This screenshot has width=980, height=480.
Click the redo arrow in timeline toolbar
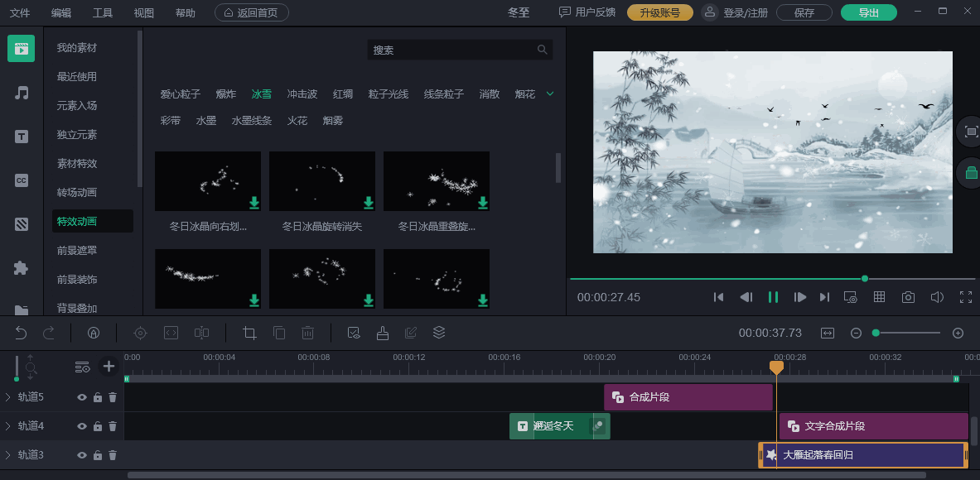pyautogui.click(x=49, y=334)
